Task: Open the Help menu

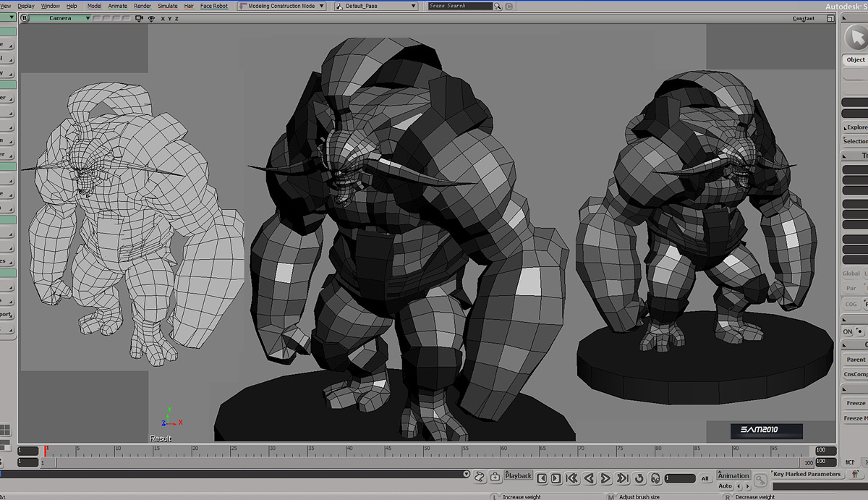Action: click(x=72, y=6)
